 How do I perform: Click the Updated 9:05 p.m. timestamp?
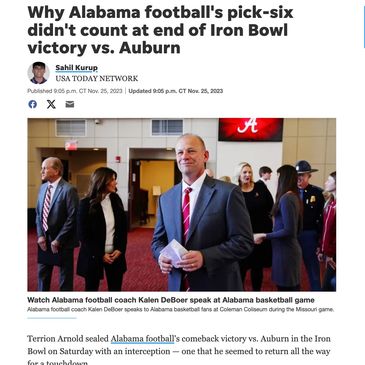pyautogui.click(x=176, y=91)
